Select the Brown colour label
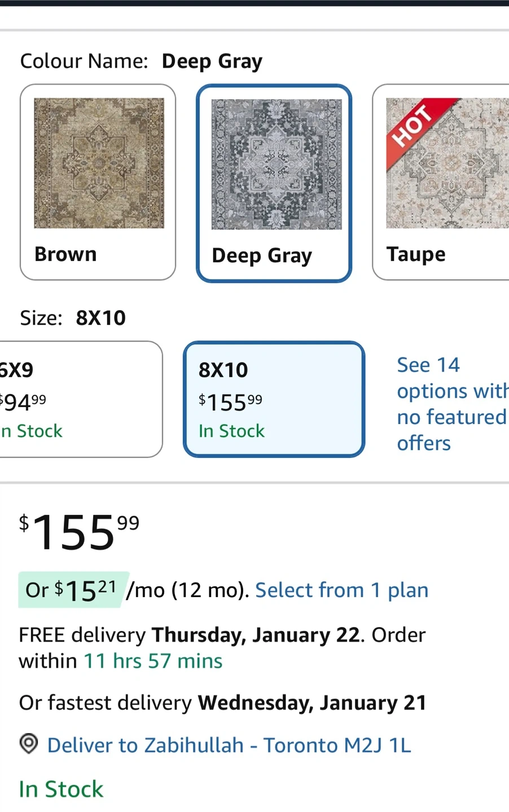This screenshot has height=812, width=509. click(x=65, y=254)
